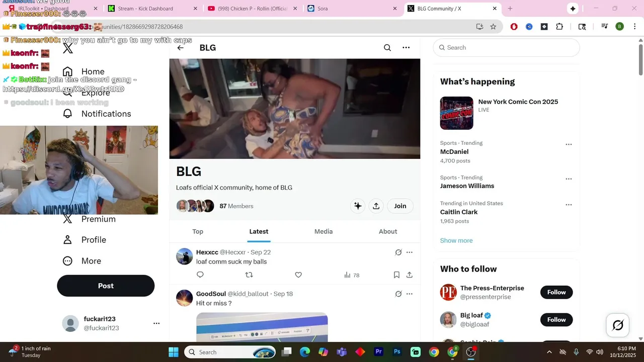
Task: Follow The Press-Enterprise
Action: (x=556, y=292)
